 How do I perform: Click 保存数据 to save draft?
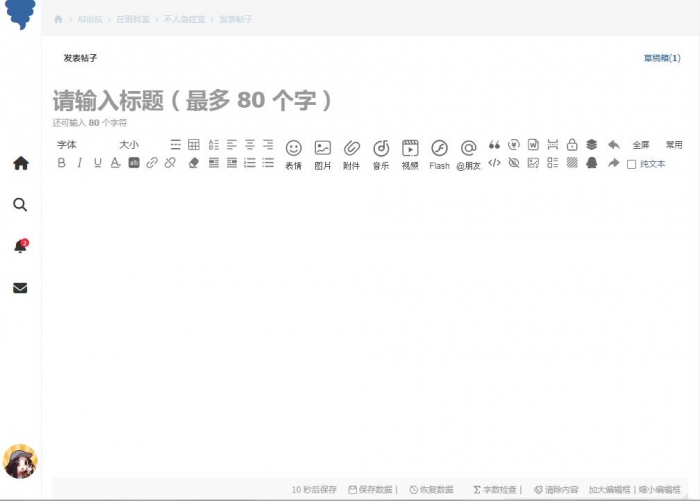click(371, 490)
